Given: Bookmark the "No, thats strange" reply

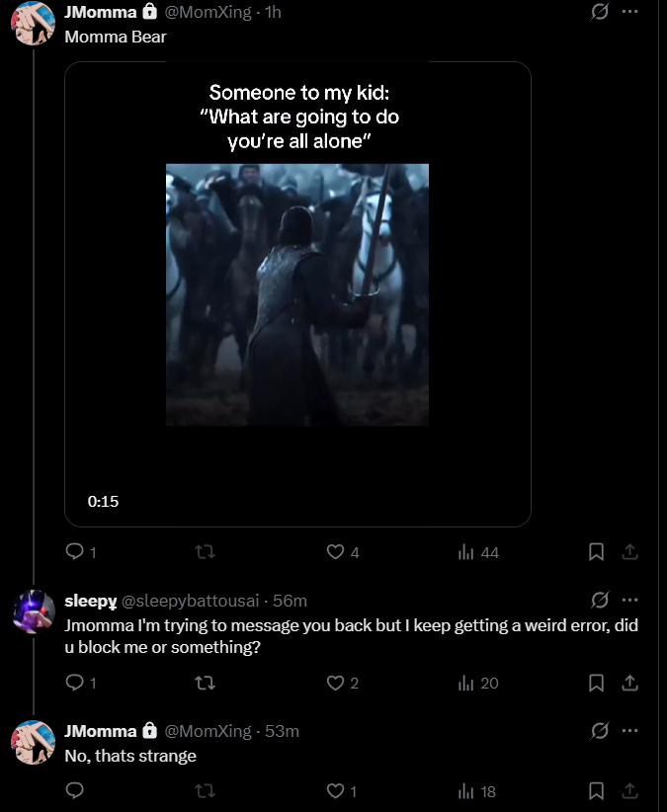Looking at the screenshot, I should tap(596, 790).
